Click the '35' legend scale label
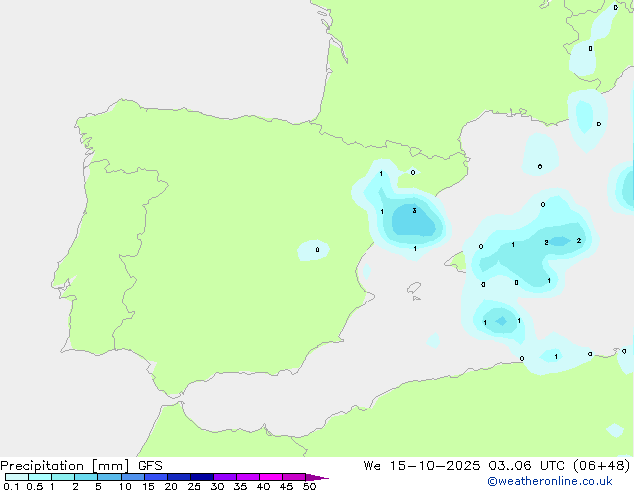The height and width of the screenshot is (490, 634). [x=240, y=486]
